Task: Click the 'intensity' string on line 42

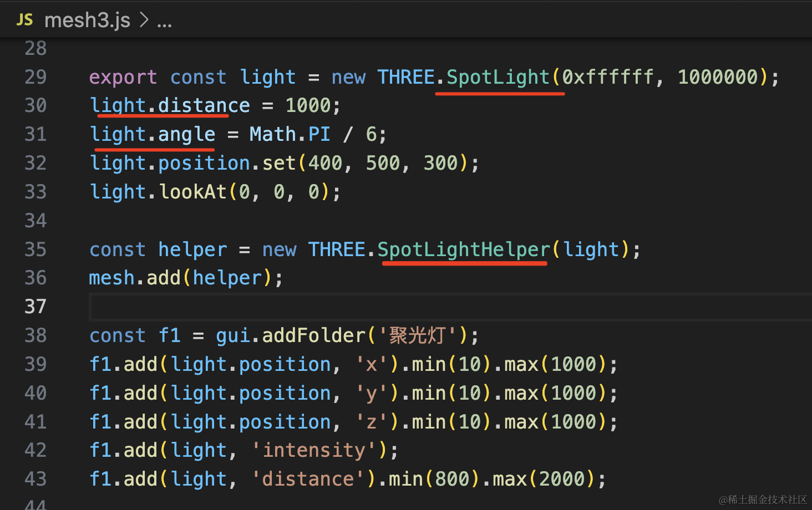Action: 314,451
